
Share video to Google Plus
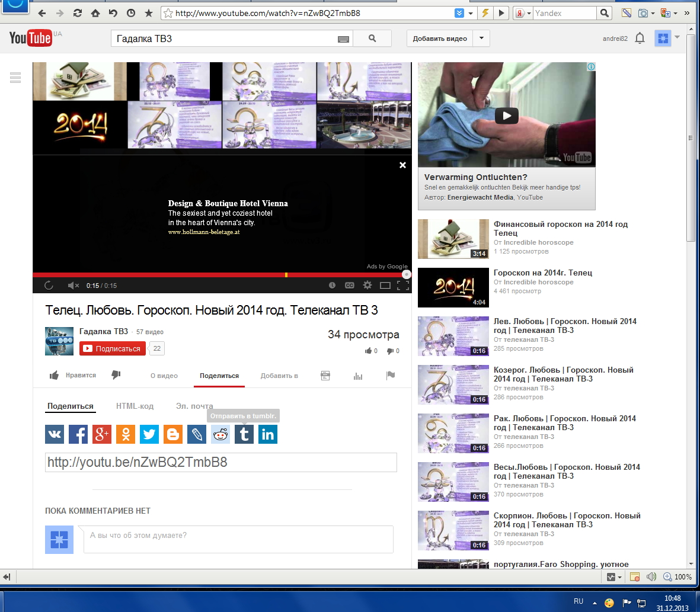click(102, 434)
